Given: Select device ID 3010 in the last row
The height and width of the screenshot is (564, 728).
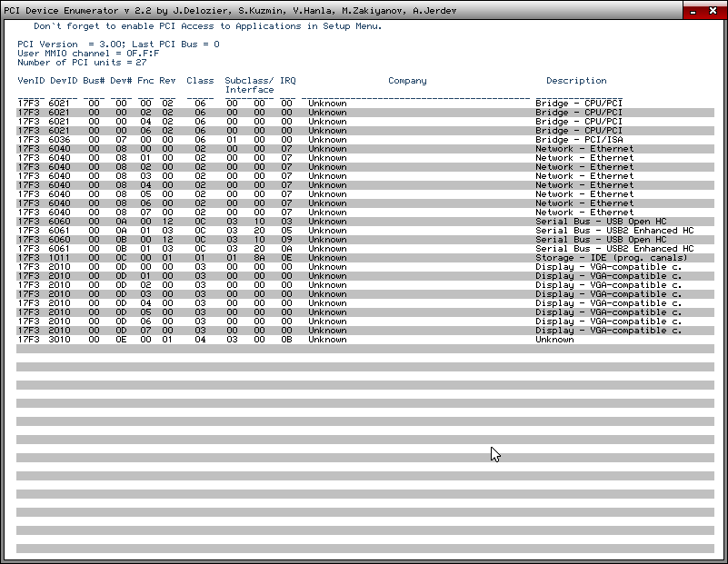Looking at the screenshot, I should tap(59, 340).
